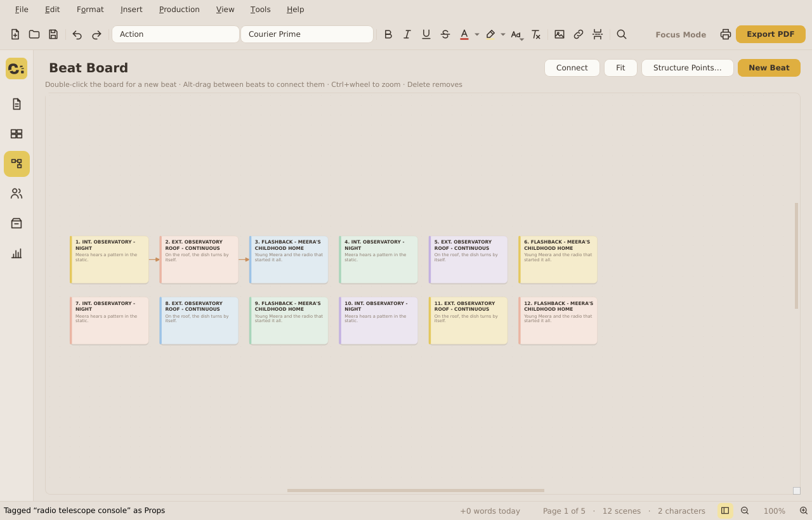
Task: Insert a hyperlink using the link icon
Action: tap(579, 34)
